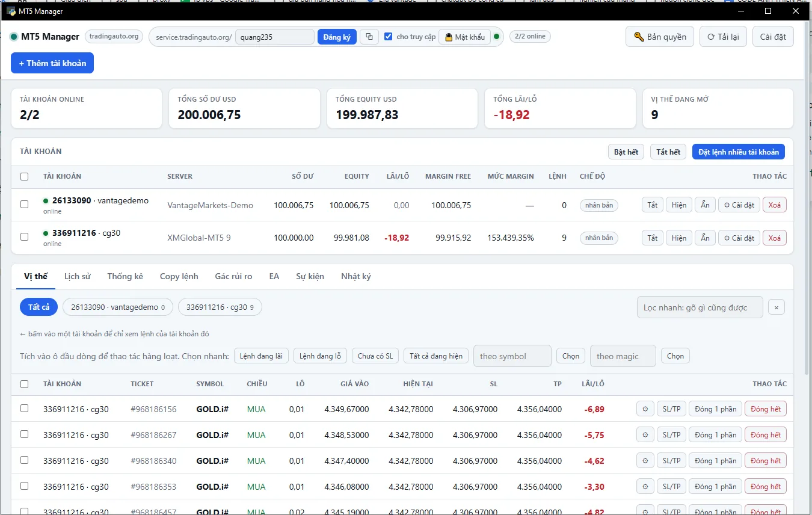Click Tắt for account 26133090
Image resolution: width=812 pixels, height=515 pixels.
pos(653,205)
